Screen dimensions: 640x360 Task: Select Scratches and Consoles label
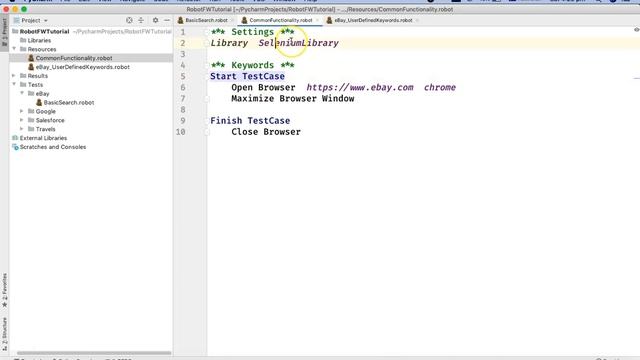(x=53, y=147)
